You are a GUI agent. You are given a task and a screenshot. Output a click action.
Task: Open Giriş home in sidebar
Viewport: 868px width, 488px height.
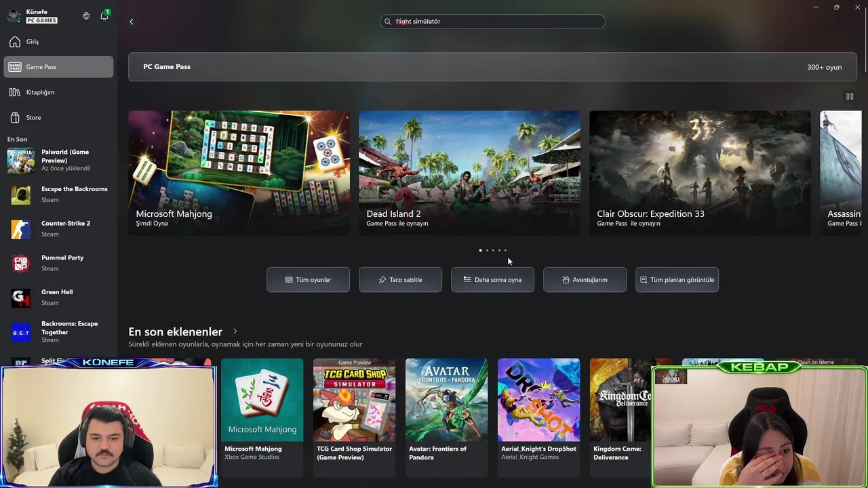pyautogui.click(x=58, y=42)
